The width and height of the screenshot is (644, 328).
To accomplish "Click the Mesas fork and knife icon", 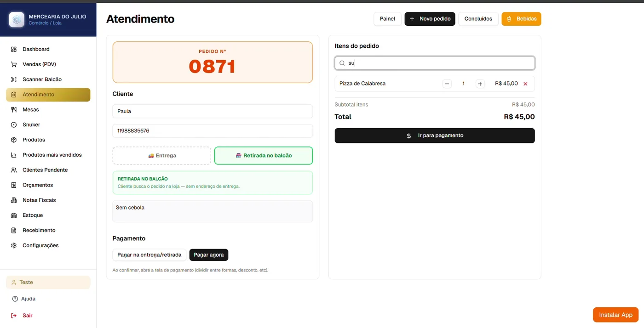I will tap(14, 110).
